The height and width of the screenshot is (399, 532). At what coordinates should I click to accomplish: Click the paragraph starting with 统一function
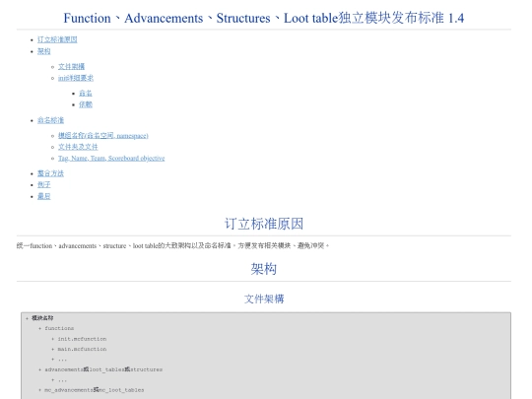pos(172,245)
